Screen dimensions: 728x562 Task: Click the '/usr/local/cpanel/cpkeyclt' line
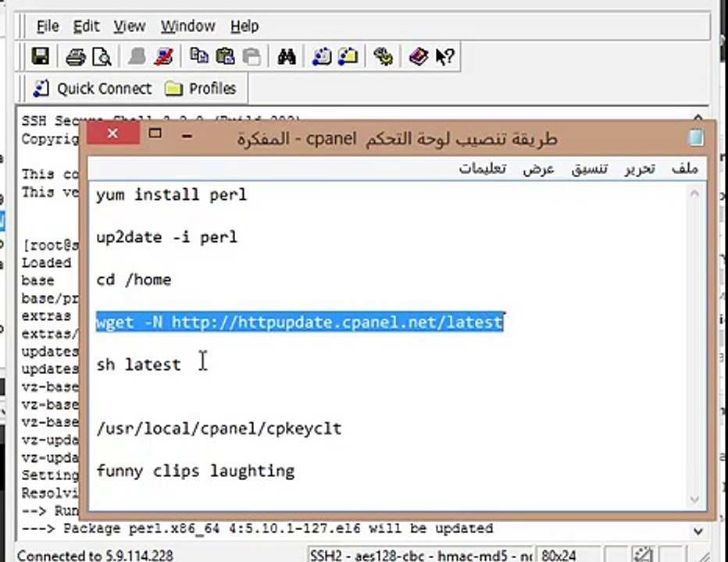coord(219,429)
